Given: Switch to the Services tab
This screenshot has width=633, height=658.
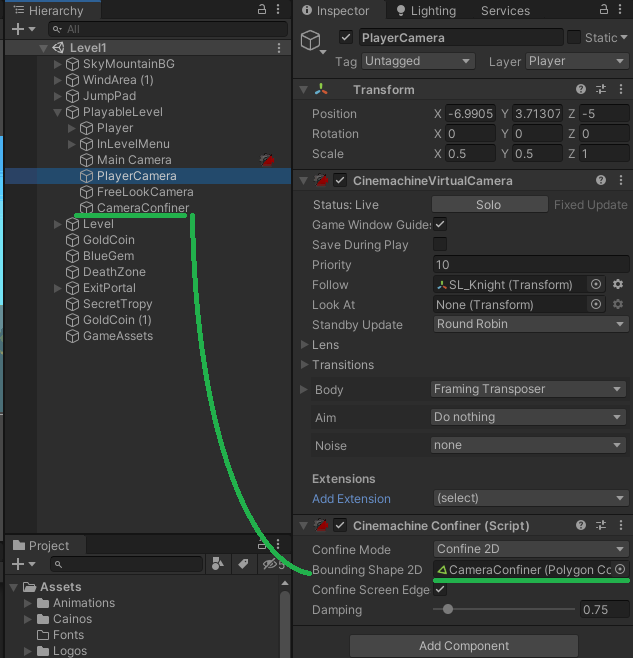Looking at the screenshot, I should 505,10.
